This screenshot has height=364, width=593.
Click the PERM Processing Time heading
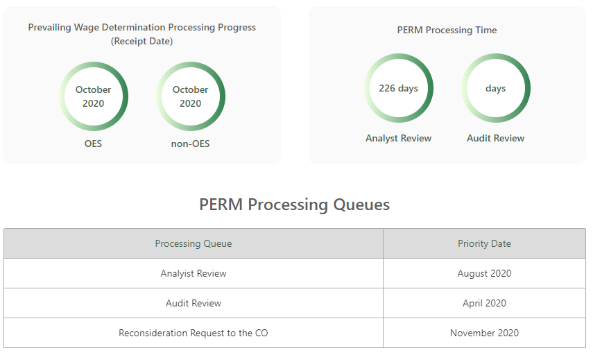447,31
